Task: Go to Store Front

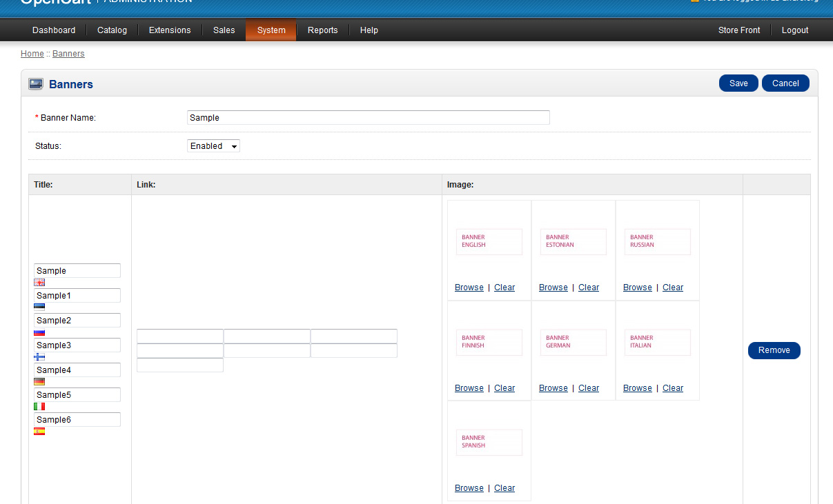Action: pos(739,30)
